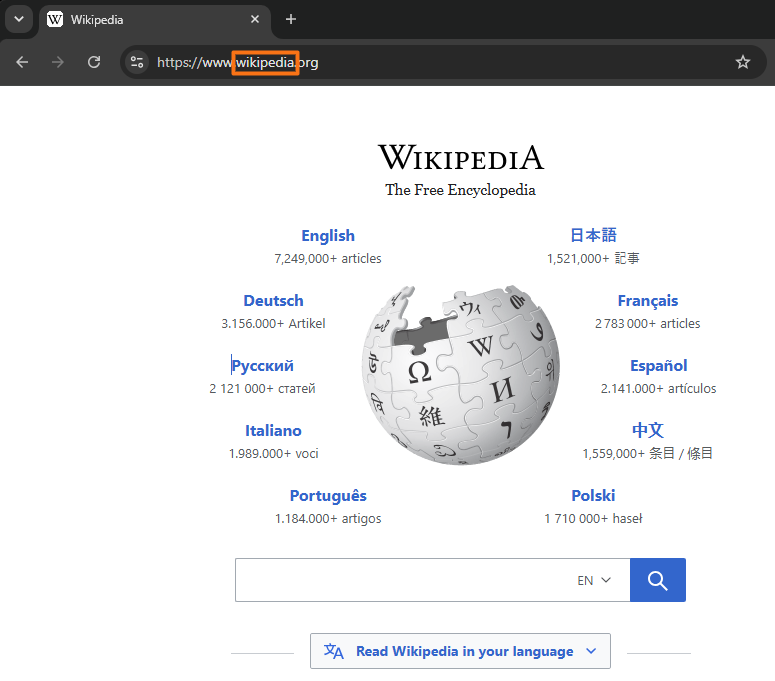Click the 1.989.000+ voci text
The image size is (775, 681).
[273, 454]
